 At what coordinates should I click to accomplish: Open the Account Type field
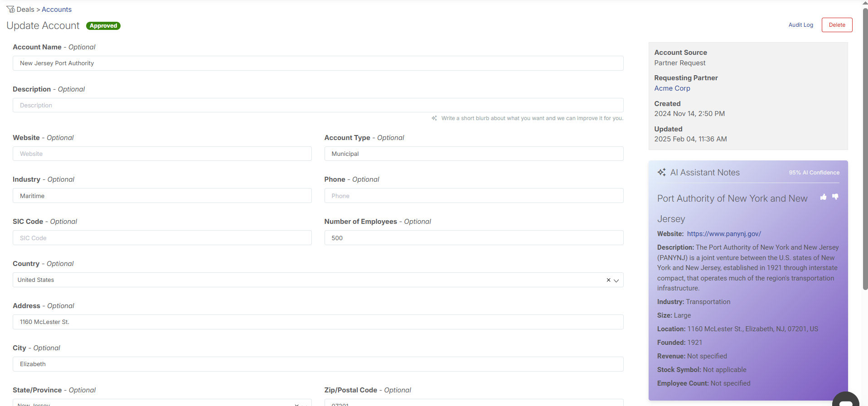(x=474, y=154)
